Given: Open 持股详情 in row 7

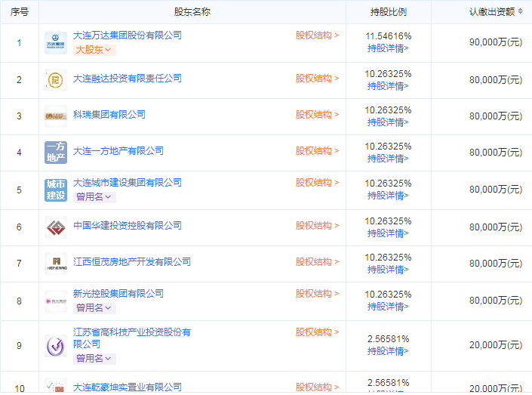Looking at the screenshot, I should (388, 270).
